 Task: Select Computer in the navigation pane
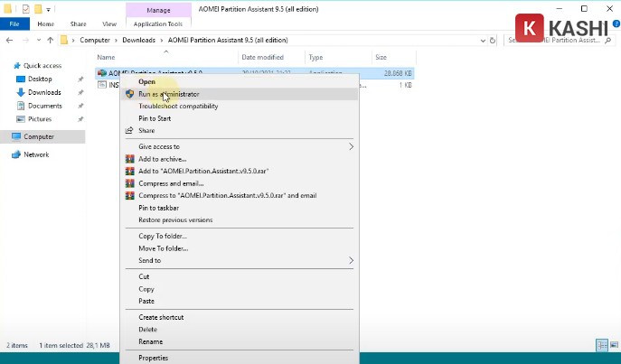click(x=38, y=136)
